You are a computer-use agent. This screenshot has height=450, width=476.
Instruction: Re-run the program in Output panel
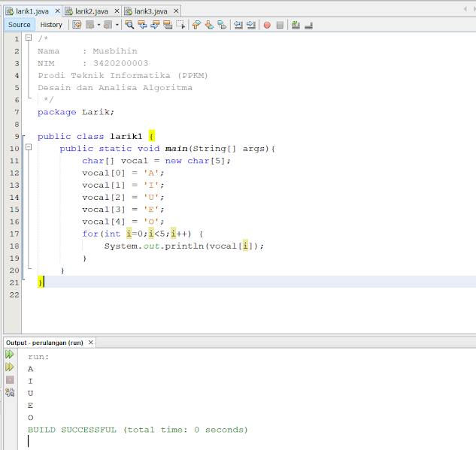click(x=10, y=354)
